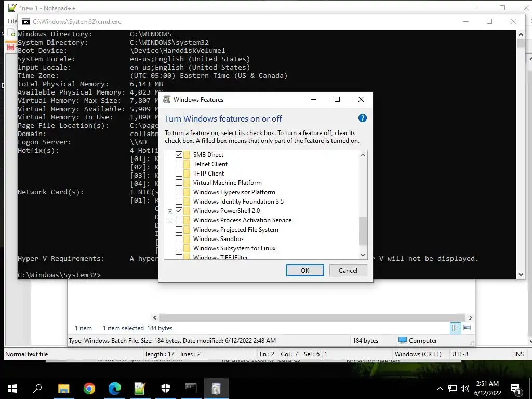Show hidden system tray icons
This screenshot has width=532, height=399.
(440, 389)
